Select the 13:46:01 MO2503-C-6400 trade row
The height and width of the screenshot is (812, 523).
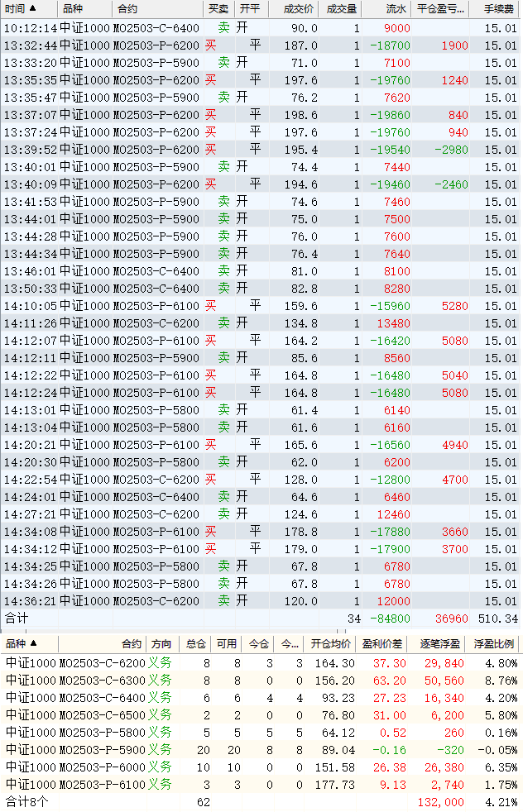[x=261, y=271]
